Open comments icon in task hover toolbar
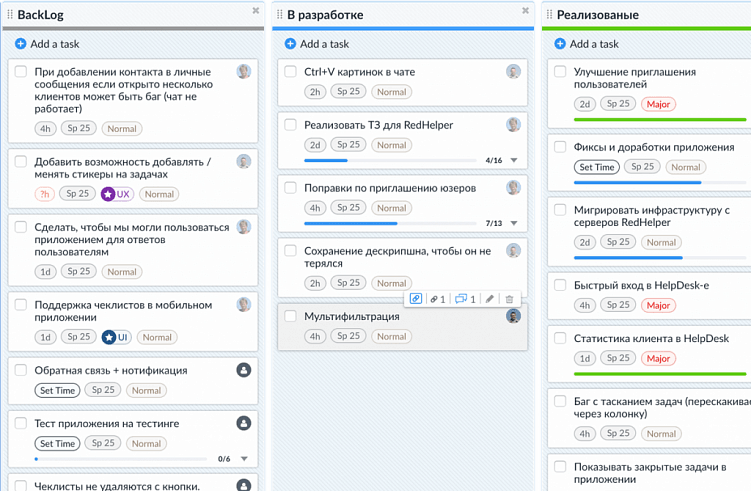This screenshot has height=491, width=751. pos(465,299)
